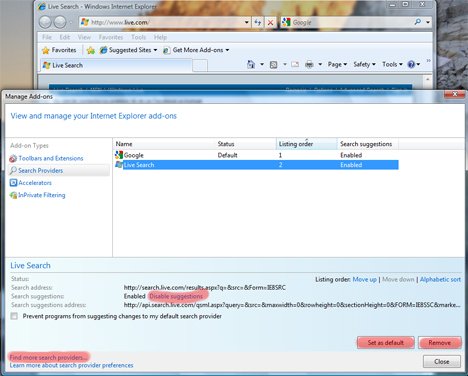
Task: Click the Print icon
Action: click(x=309, y=64)
